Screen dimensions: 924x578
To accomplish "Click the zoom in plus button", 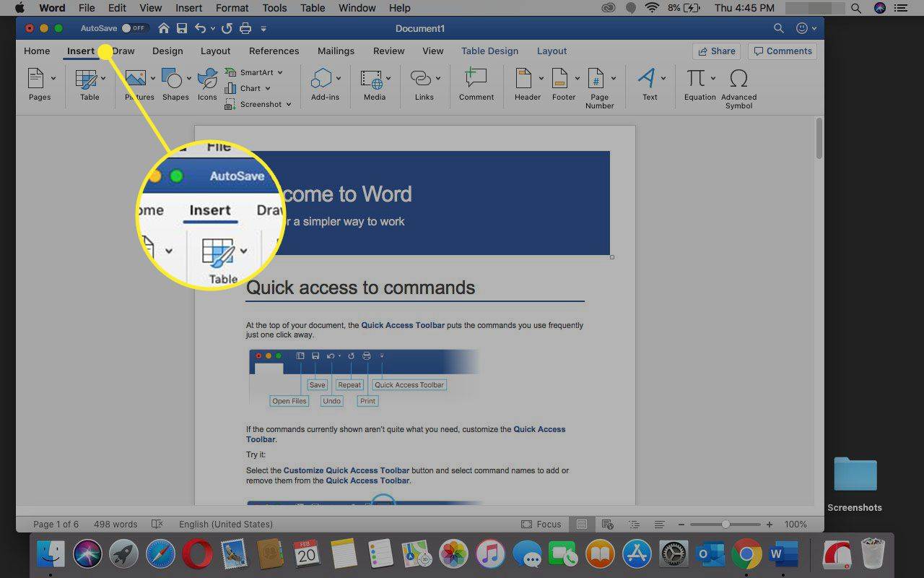I will click(770, 525).
